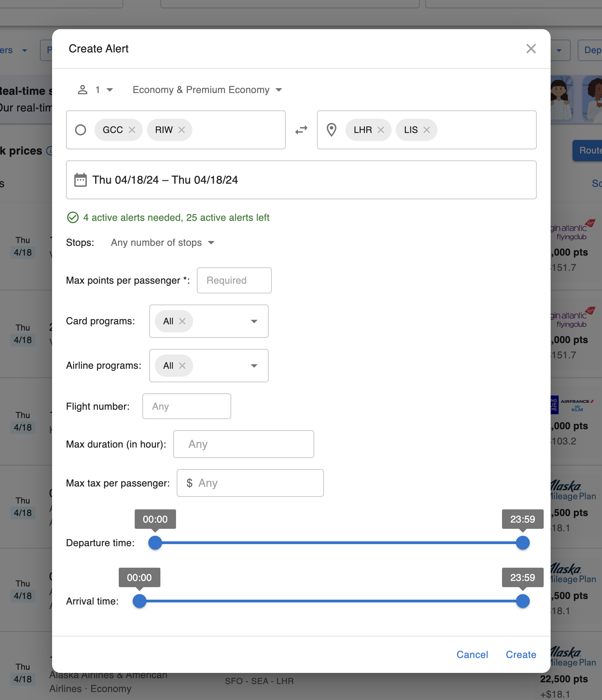Open the Economy & Premium Economy cabin selector

click(207, 90)
